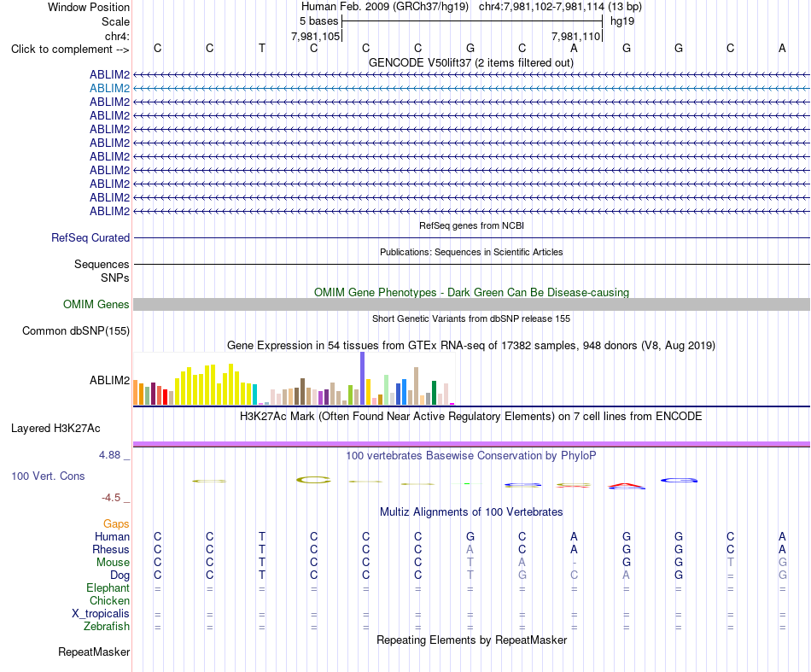This screenshot has height=672, width=811.
Task: Click the purple H3K27Ac signal bar
Action: coord(471,444)
